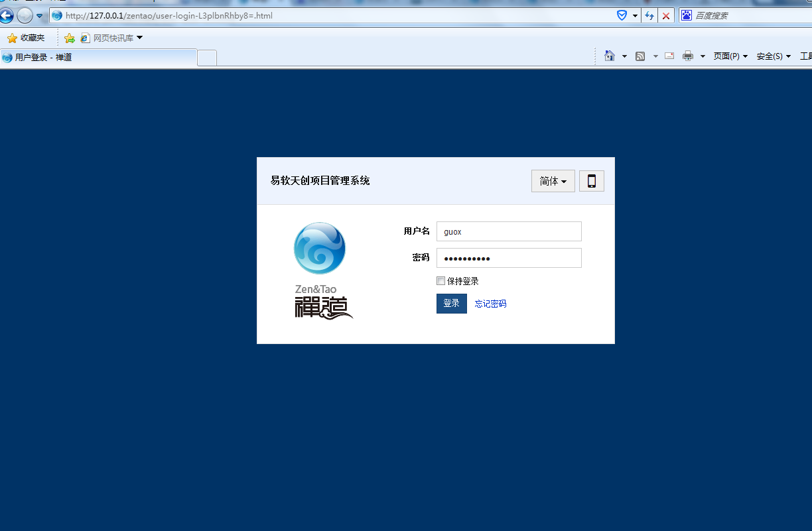Viewport: 812px width, 531px height.
Task: Click the 密码 password input field
Action: coord(509,258)
